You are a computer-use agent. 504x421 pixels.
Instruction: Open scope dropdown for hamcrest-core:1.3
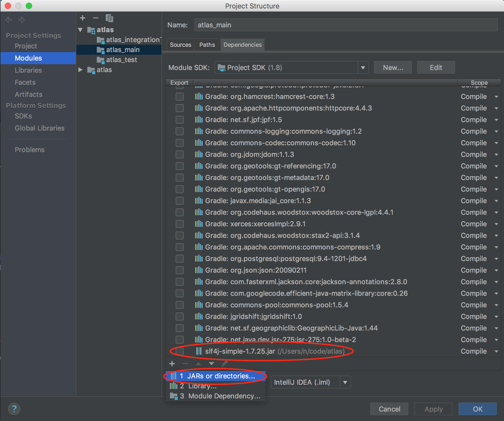[x=496, y=97]
